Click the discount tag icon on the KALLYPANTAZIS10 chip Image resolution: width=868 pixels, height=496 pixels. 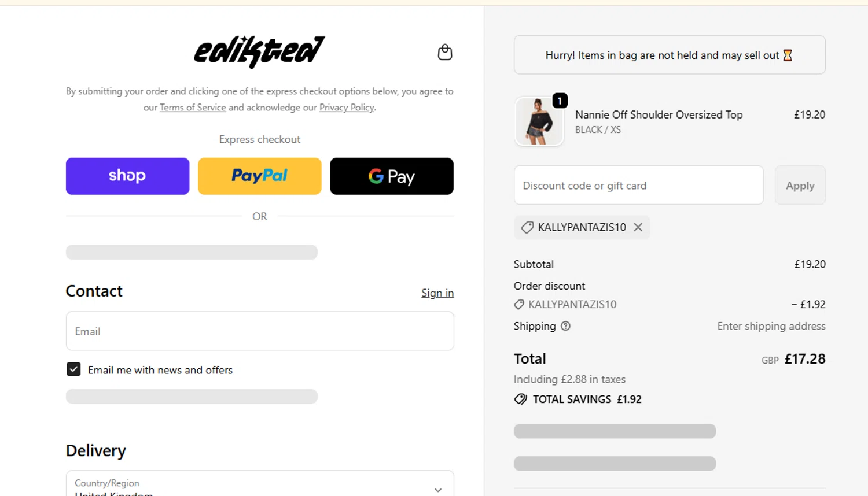point(527,227)
